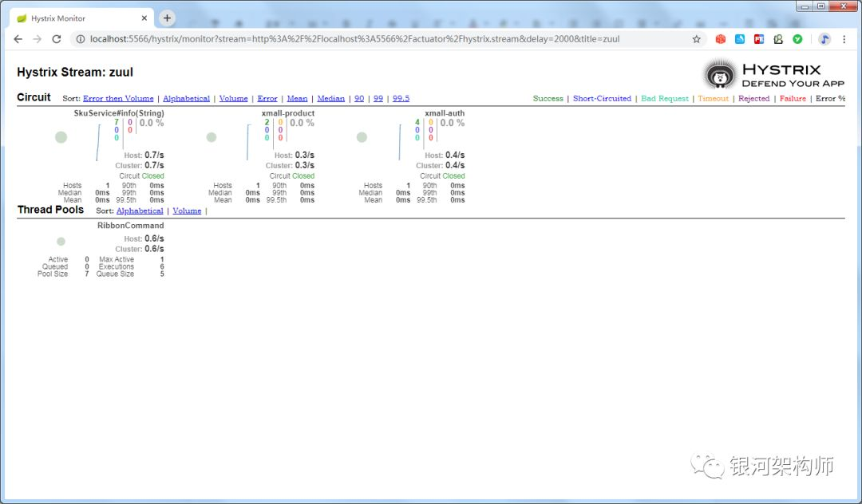Open the music note profile icon
This screenshot has height=504, width=862.
coord(824,39)
